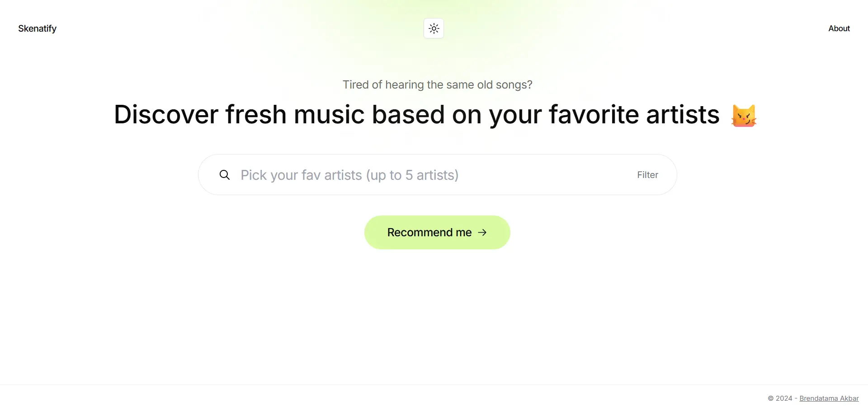Click the Recommend me button
868x412 pixels.
437,232
